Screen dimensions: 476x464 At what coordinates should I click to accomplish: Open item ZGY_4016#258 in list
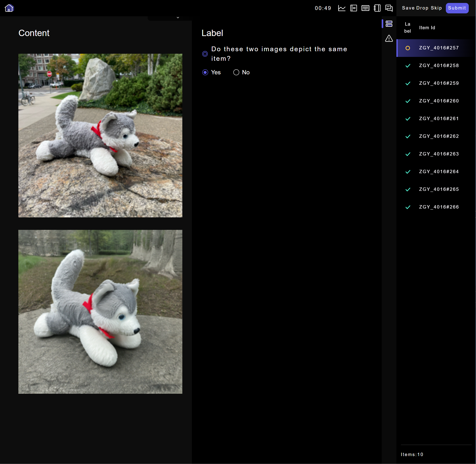coord(439,66)
